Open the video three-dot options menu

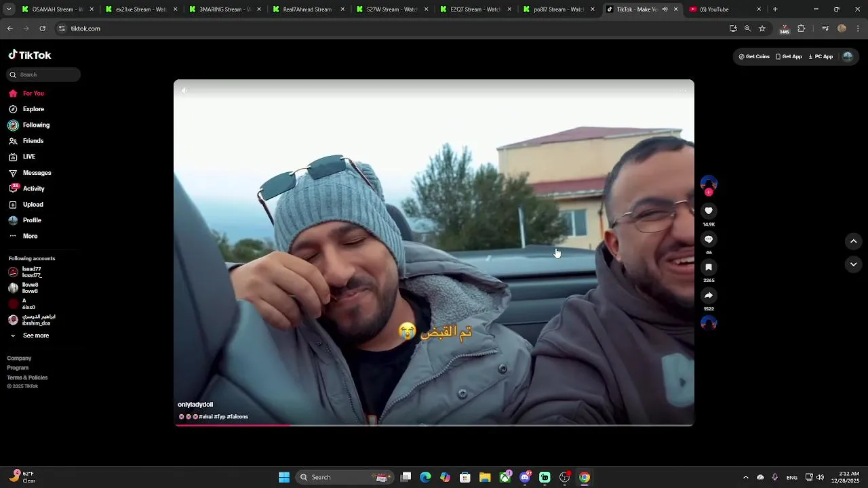(683, 91)
